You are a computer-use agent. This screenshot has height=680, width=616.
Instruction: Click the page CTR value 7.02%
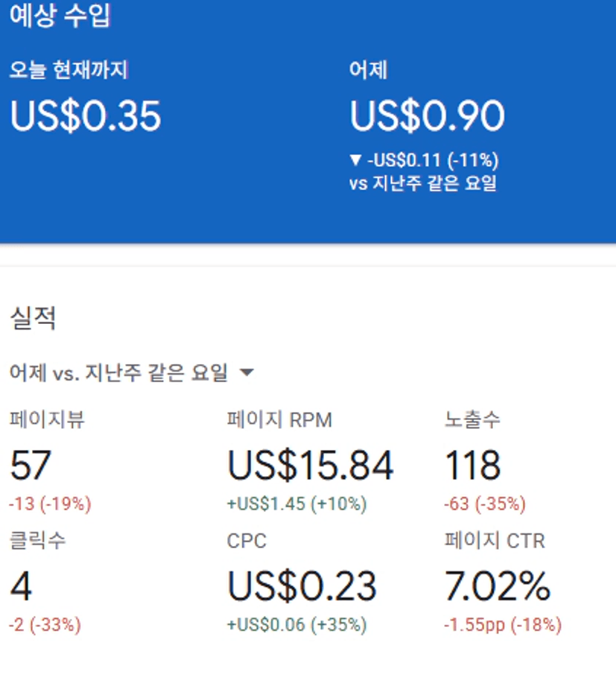pos(497,587)
